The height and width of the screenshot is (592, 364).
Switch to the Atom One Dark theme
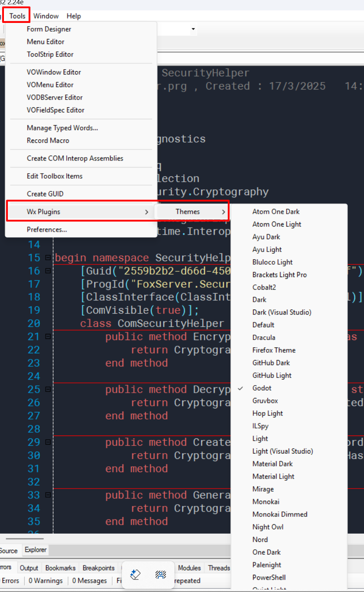tap(276, 212)
